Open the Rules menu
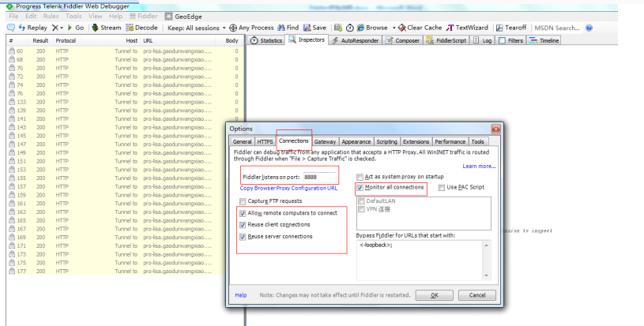Screen dimensions: 644x326 pyautogui.click(x=51, y=16)
